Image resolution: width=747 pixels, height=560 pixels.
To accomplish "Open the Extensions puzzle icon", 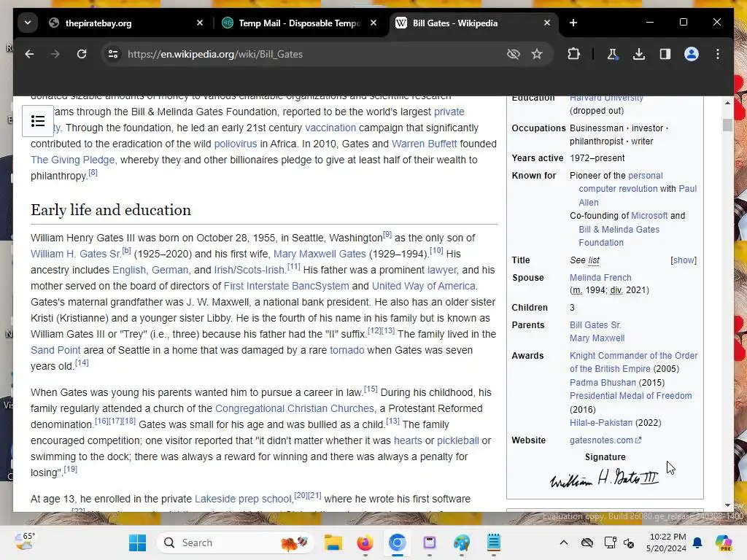I will point(573,54).
